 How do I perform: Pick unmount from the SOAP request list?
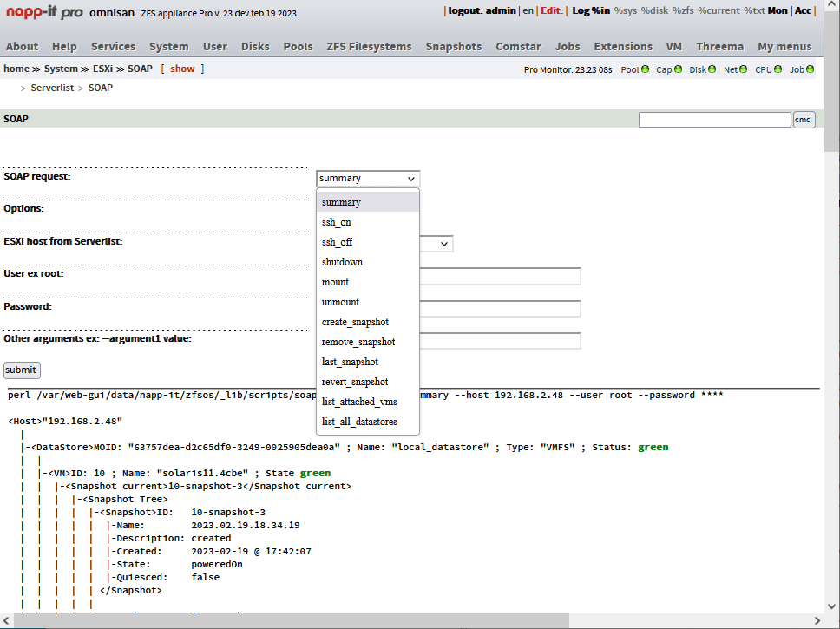point(368,302)
